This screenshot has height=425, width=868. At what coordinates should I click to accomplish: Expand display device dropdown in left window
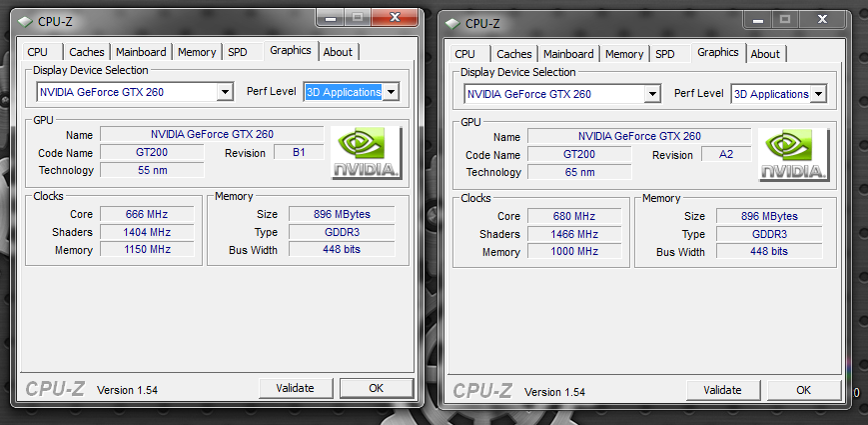click(225, 92)
